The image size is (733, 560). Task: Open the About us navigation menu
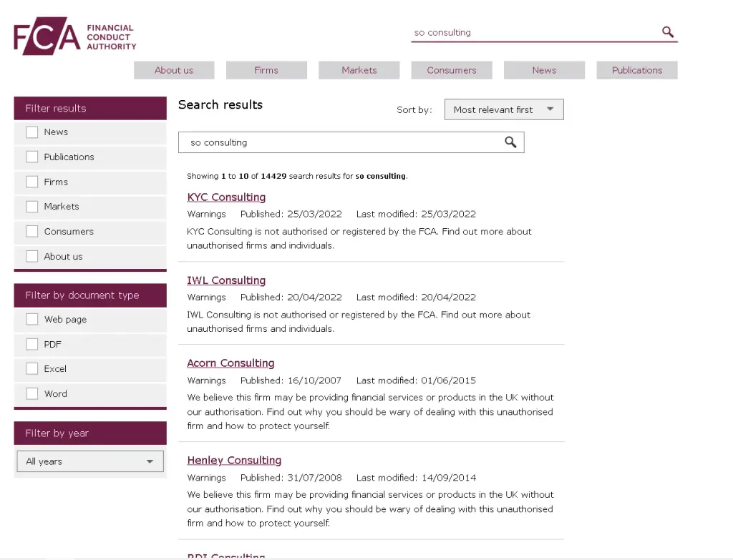click(x=174, y=70)
